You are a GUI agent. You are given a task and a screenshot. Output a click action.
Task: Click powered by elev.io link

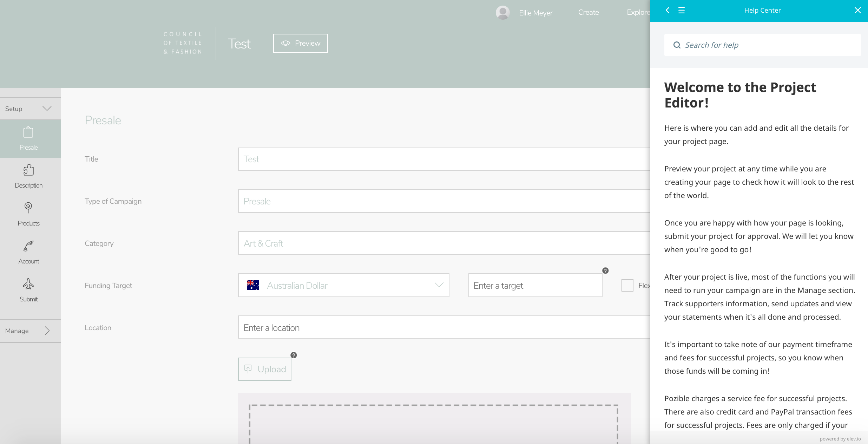tap(840, 439)
